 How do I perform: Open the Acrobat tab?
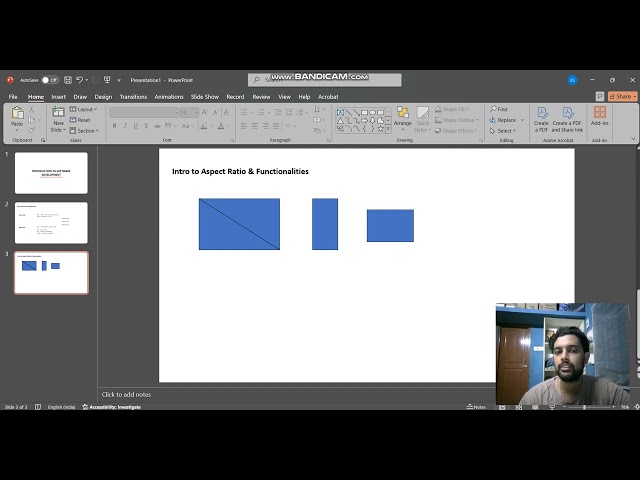[328, 97]
